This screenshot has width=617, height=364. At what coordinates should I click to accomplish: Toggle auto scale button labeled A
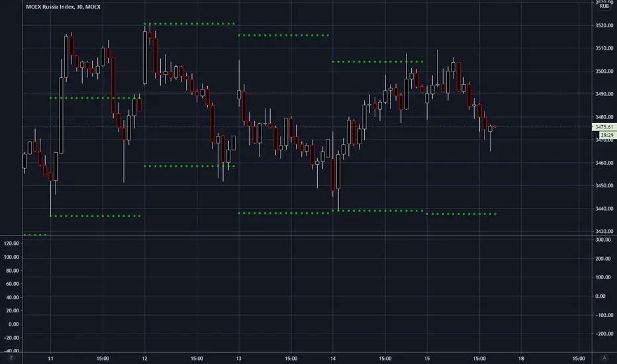pyautogui.click(x=604, y=358)
